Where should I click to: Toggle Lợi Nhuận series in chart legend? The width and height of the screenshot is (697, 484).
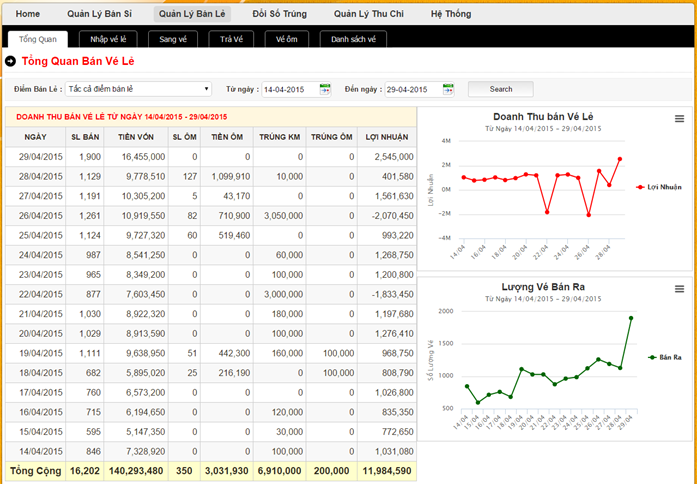pyautogui.click(x=655, y=186)
